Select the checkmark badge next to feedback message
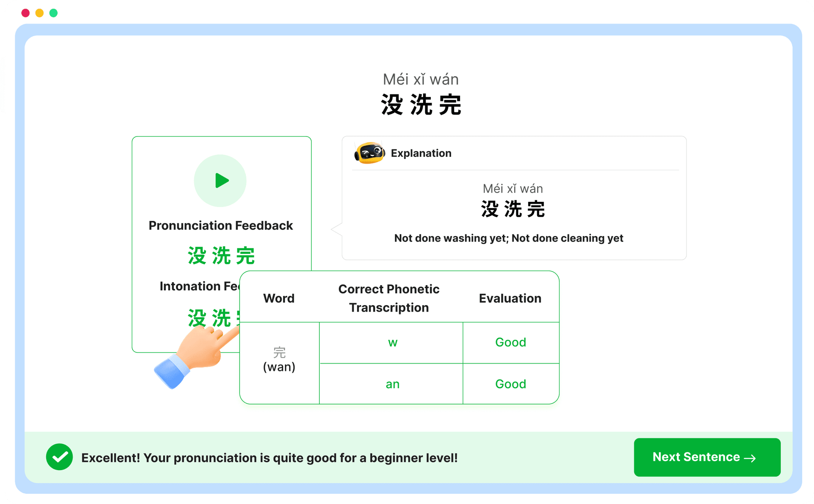The image size is (814, 504). pos(59,457)
